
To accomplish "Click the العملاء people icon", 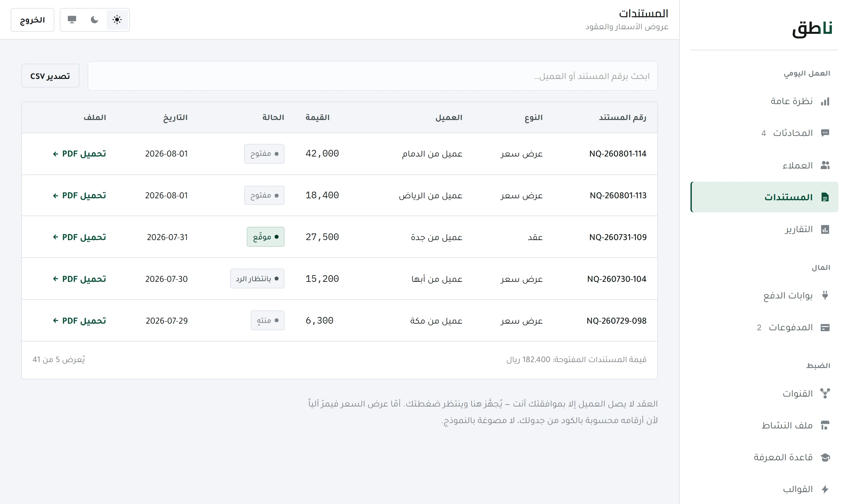I will tap(825, 165).
